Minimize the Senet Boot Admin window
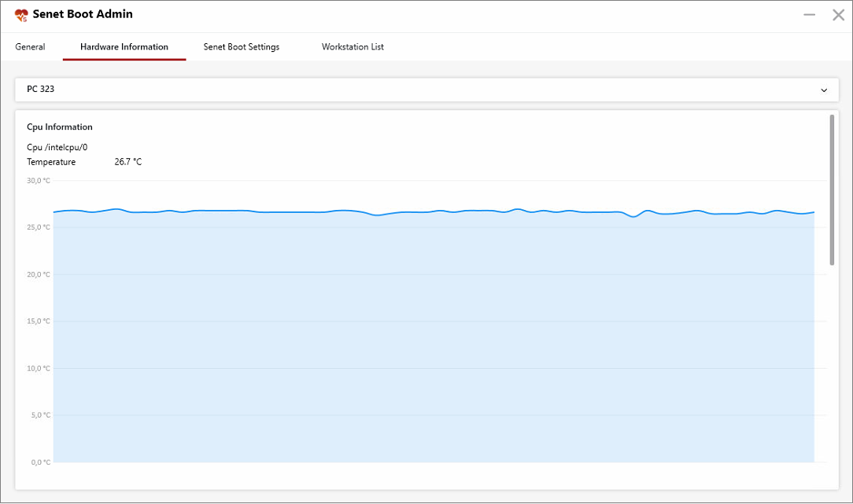The height and width of the screenshot is (504, 853). pos(809,15)
